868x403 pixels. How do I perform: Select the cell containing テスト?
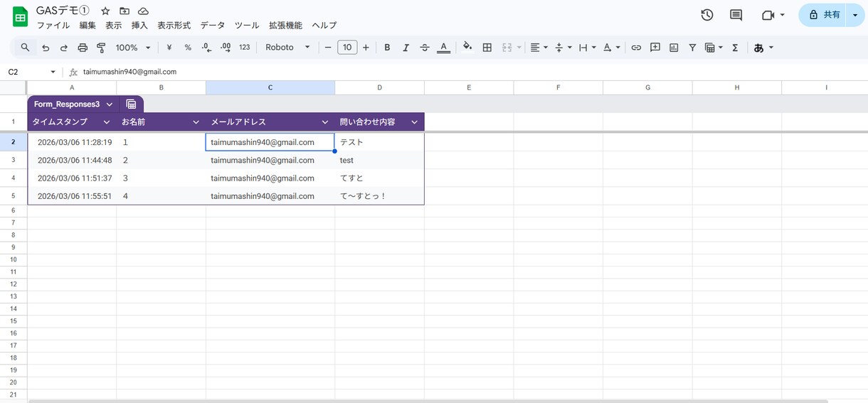point(380,142)
